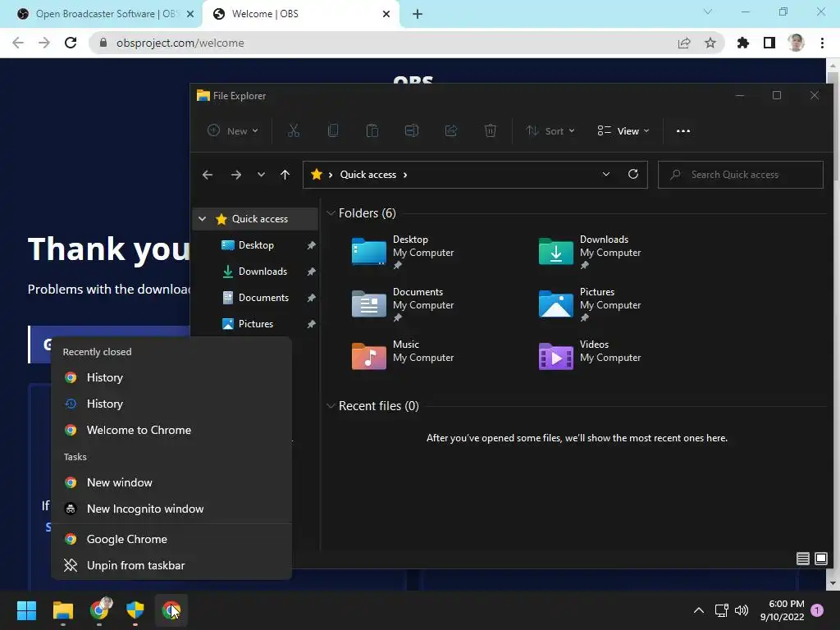Open recent locations dropdown arrow

tap(261, 175)
